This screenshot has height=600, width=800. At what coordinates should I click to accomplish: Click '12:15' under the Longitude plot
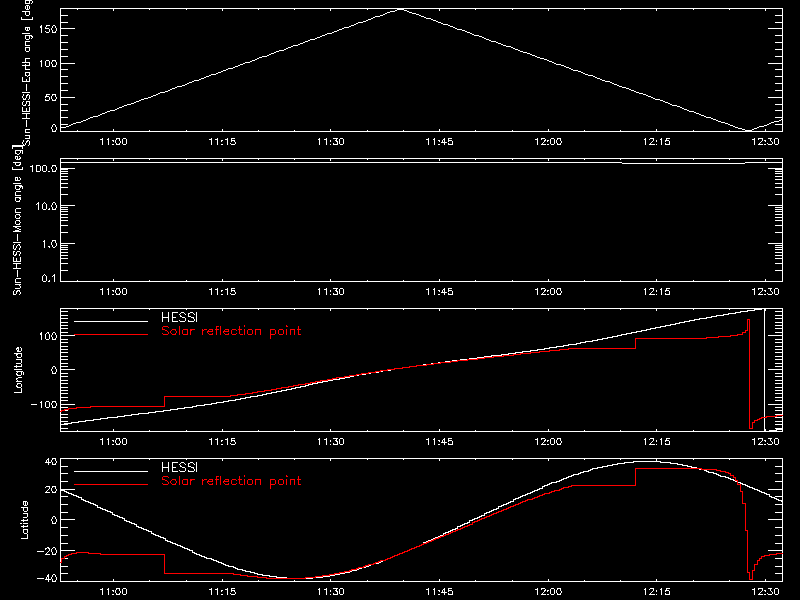point(657,441)
